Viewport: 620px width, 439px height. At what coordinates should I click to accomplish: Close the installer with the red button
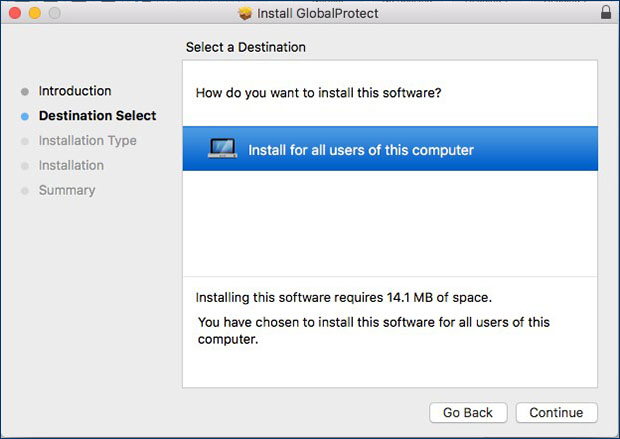(x=14, y=14)
